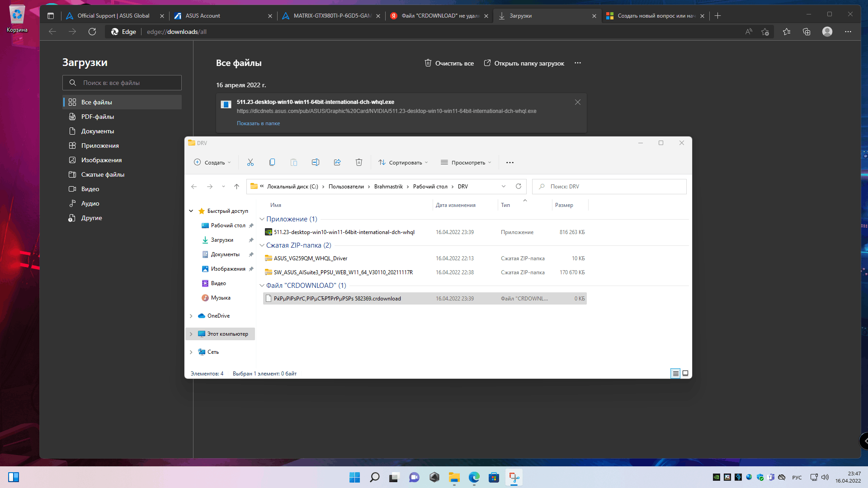Viewport: 868px width, 488px height.
Task: Switch to Official Support ASUS Global tab
Action: 113,16
